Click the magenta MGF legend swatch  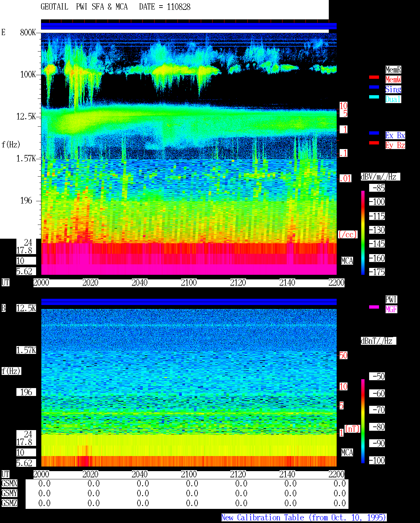coord(374,307)
